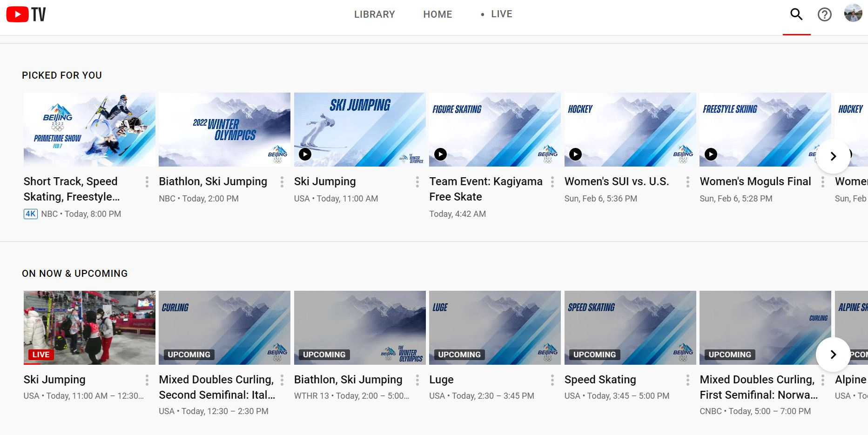Click the PICKED FOR YOU heading

tap(62, 75)
